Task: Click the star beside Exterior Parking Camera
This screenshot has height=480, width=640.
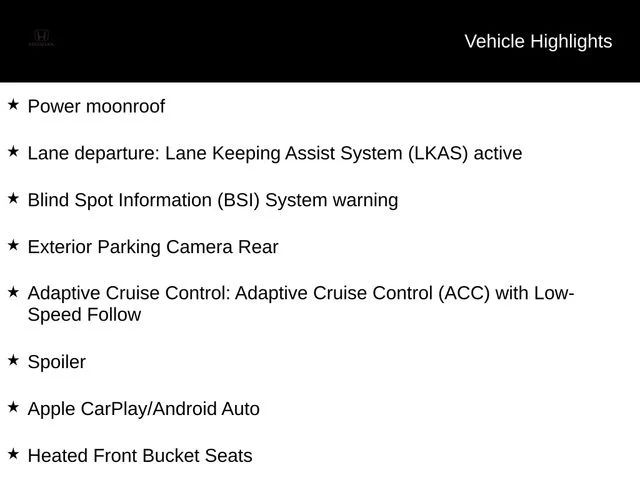Action: (x=13, y=245)
